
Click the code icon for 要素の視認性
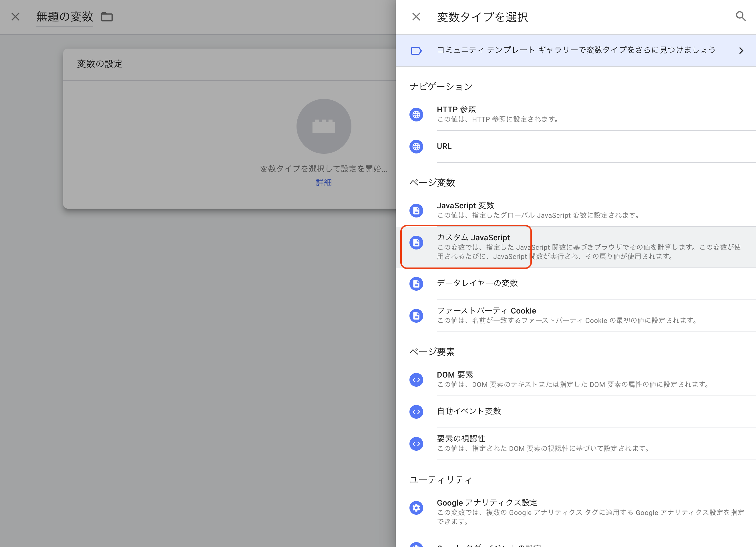(416, 444)
